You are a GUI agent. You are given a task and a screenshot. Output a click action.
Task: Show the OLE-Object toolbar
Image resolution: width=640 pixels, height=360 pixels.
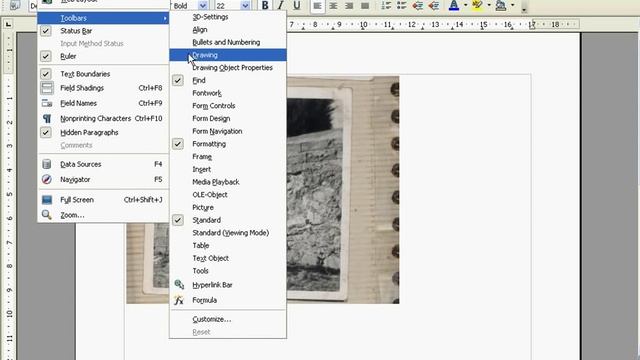pos(228,195)
